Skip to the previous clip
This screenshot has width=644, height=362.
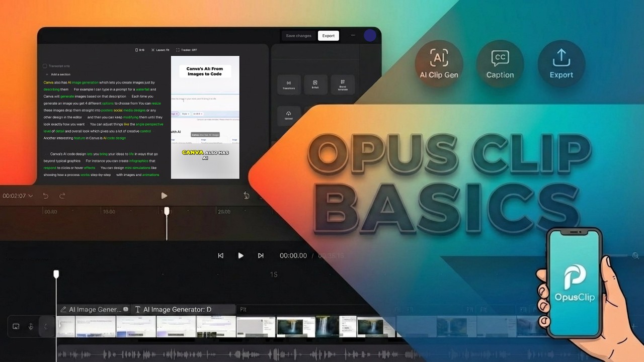[220, 255]
